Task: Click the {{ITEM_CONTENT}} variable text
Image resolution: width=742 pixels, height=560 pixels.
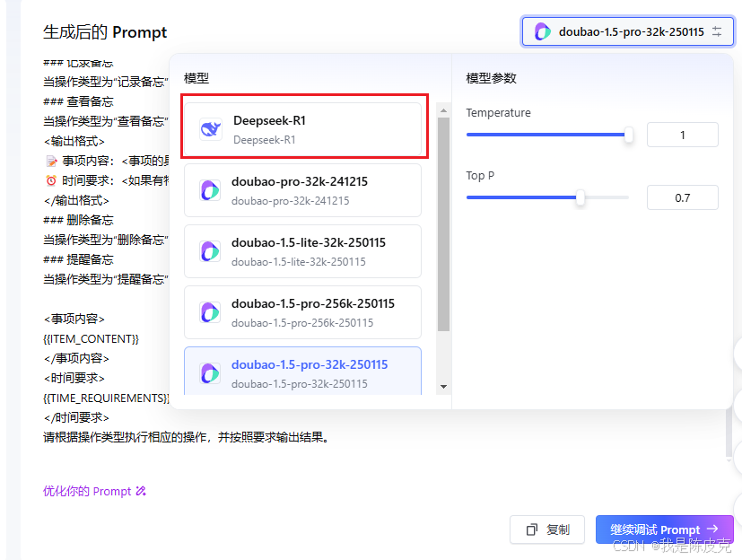Action: [x=91, y=339]
